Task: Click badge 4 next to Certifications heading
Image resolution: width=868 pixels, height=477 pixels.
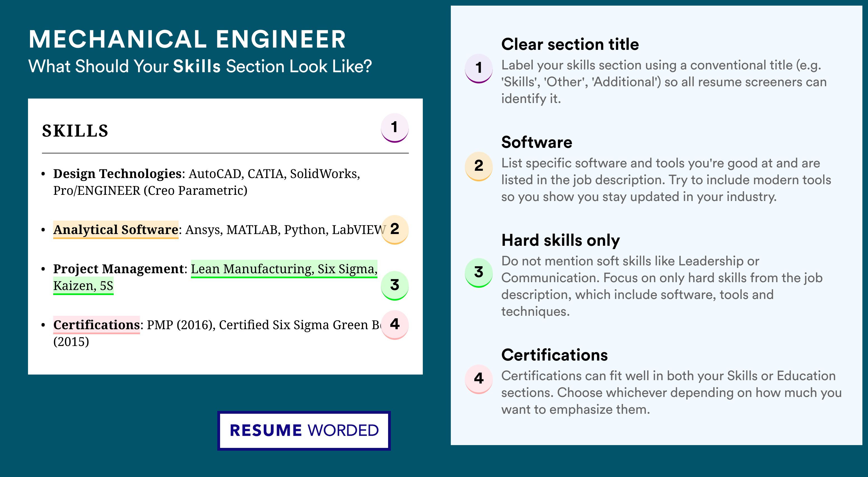Action: 479,379
